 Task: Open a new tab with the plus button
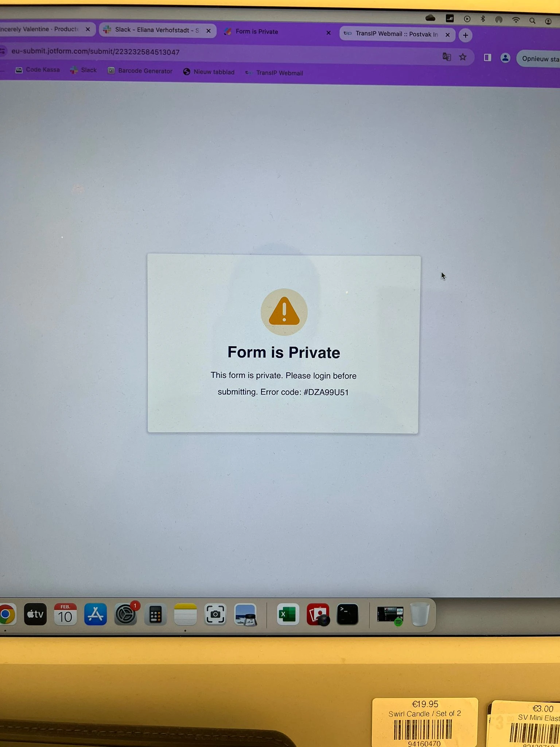point(465,35)
